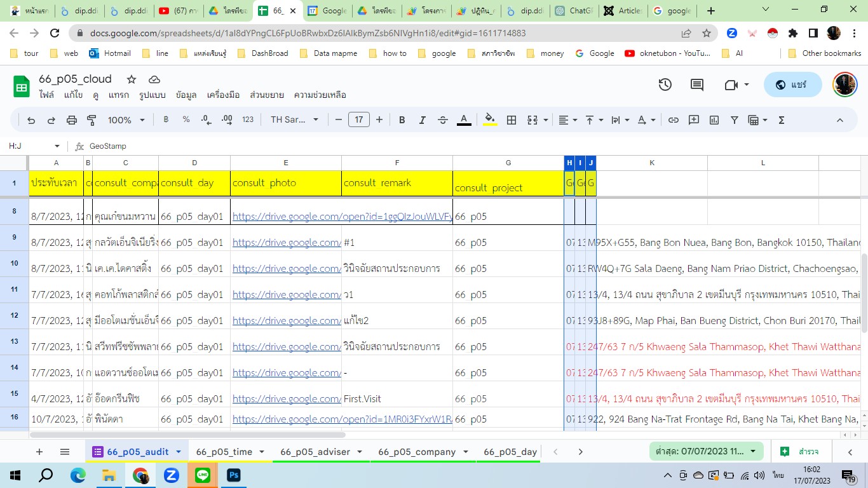Image resolution: width=868 pixels, height=488 pixels.
Task: Open the แก้ไข (Edit) menu
Action: coord(74,95)
